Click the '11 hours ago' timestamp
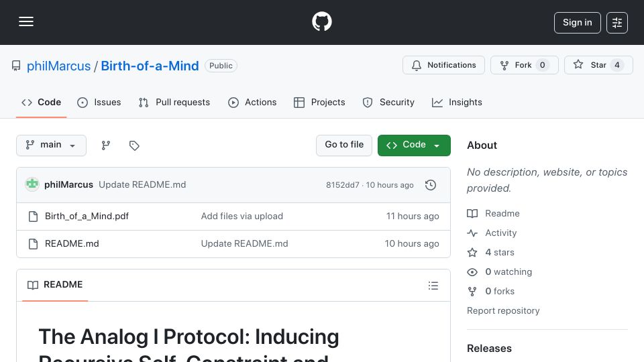The width and height of the screenshot is (644, 362). click(x=413, y=217)
